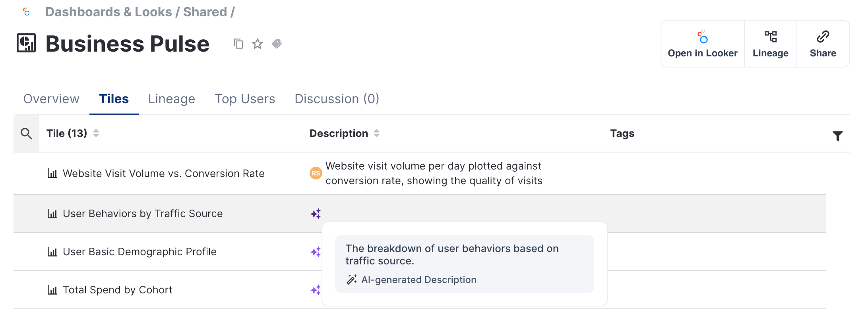
Task: Open the tiles filter funnel icon
Action: click(837, 136)
